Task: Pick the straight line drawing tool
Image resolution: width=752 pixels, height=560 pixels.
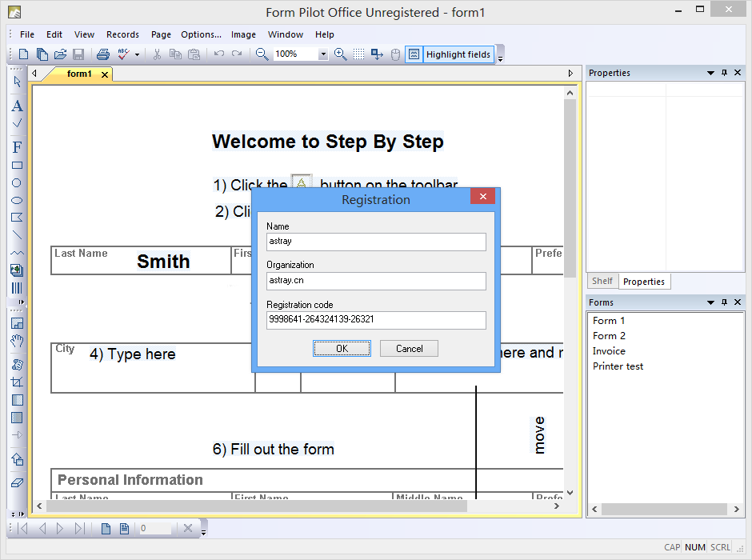Action: point(17,235)
